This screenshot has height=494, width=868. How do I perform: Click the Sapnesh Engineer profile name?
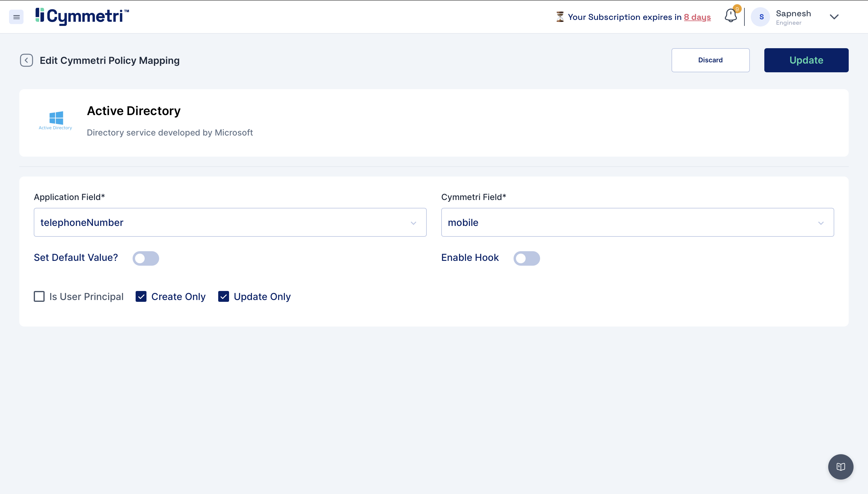[x=793, y=17]
